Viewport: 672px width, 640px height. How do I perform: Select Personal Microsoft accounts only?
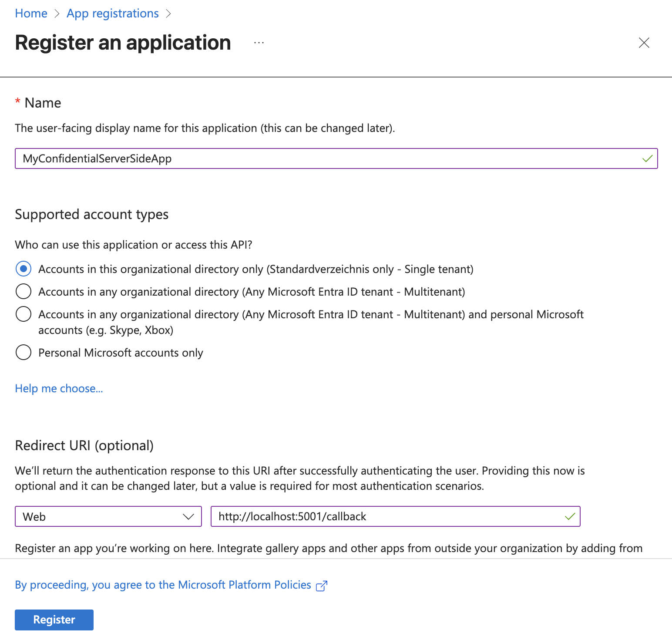(x=24, y=353)
